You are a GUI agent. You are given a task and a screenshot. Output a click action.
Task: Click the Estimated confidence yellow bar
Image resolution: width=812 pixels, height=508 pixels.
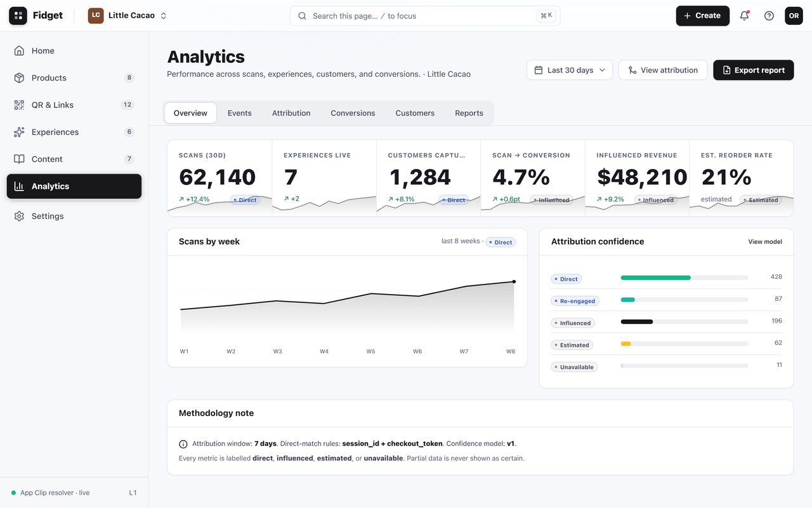[626, 344]
